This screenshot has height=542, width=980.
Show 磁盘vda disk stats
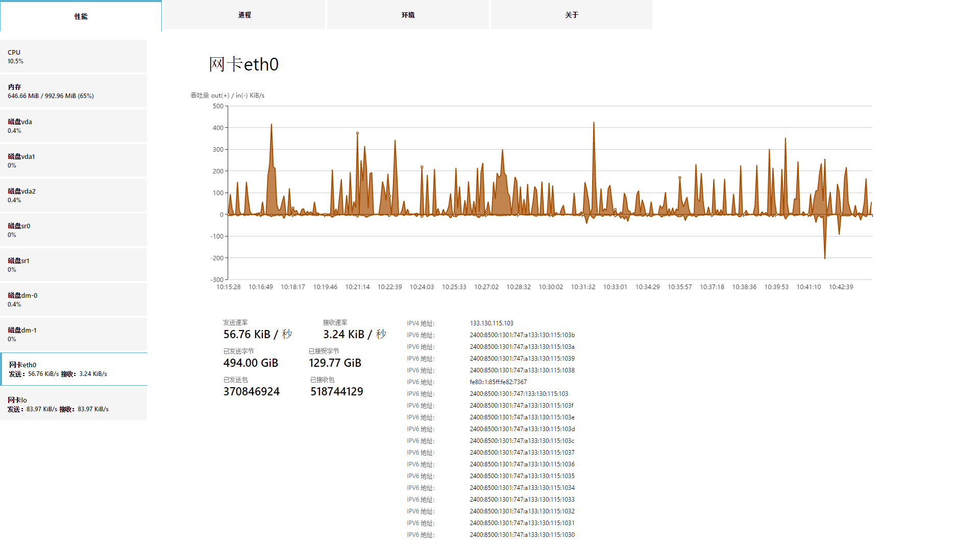pos(73,126)
